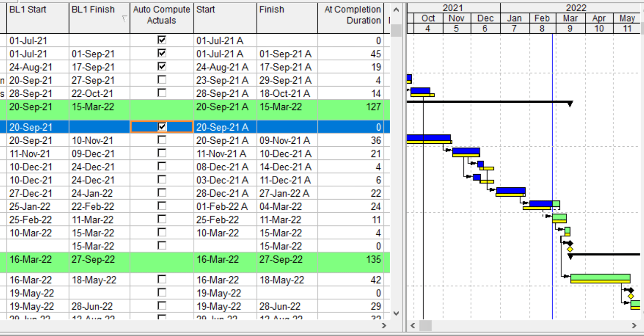
Task: Click the yellow milestone diamond in May 2022
Action: tap(631, 296)
